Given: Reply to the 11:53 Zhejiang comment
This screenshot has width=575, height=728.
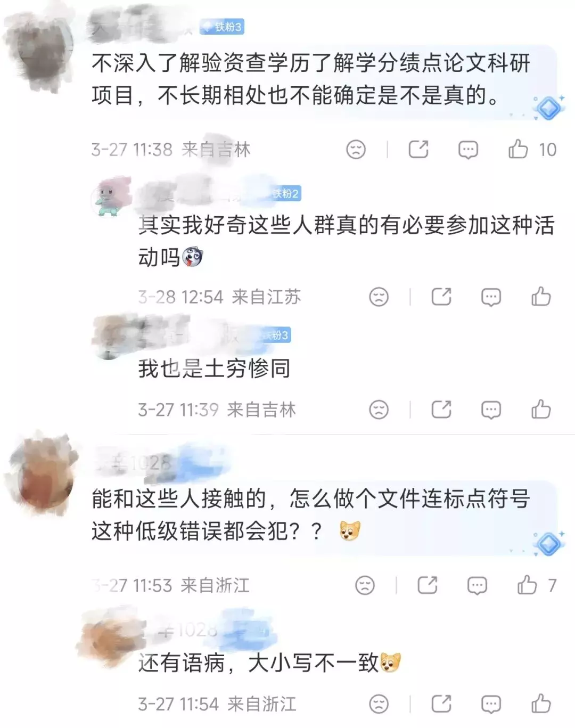Looking at the screenshot, I should [x=477, y=586].
